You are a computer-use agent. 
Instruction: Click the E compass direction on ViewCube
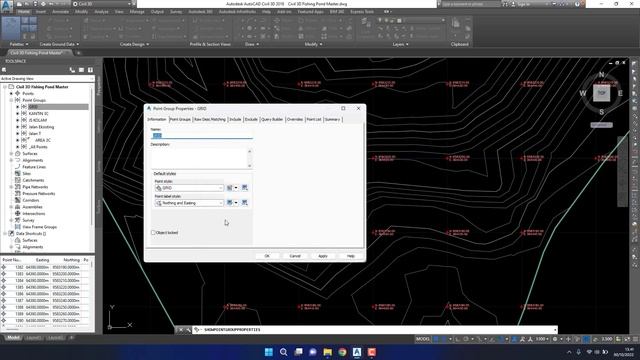tap(620, 93)
